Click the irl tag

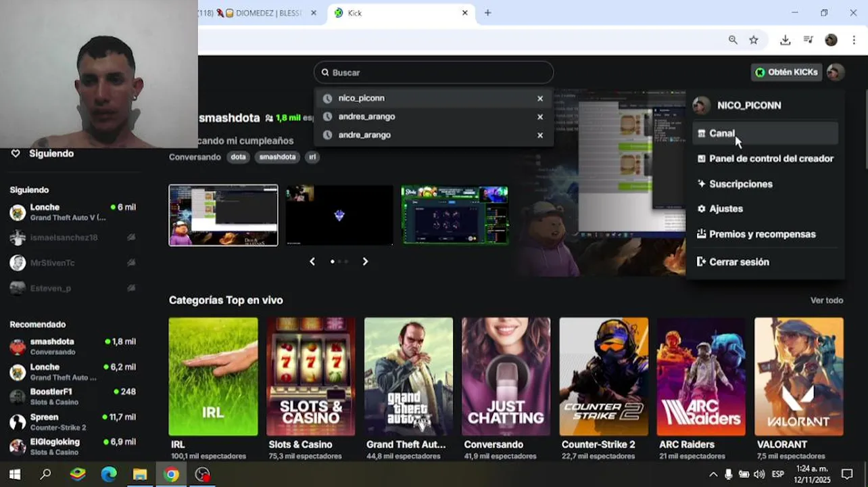click(x=312, y=157)
